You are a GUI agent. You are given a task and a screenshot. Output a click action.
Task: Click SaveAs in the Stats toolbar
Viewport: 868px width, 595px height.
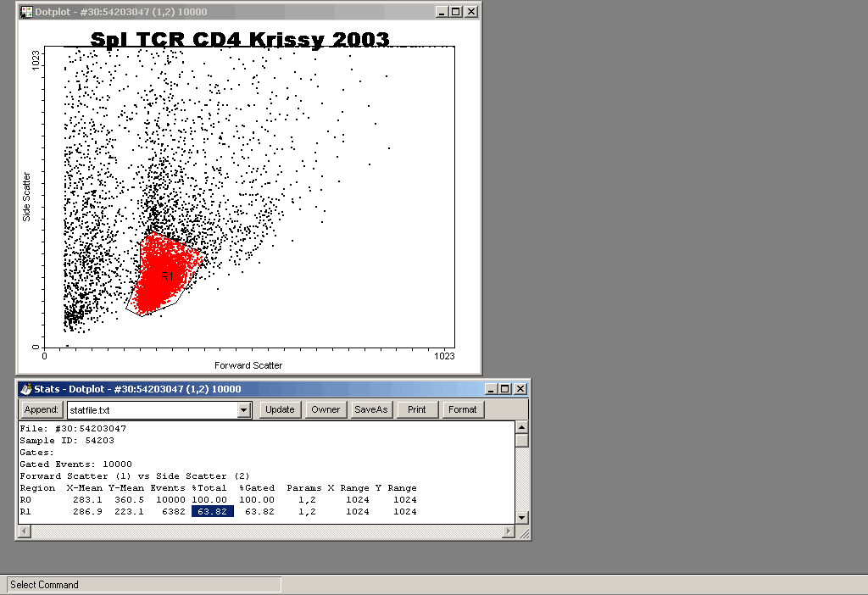pyautogui.click(x=371, y=409)
